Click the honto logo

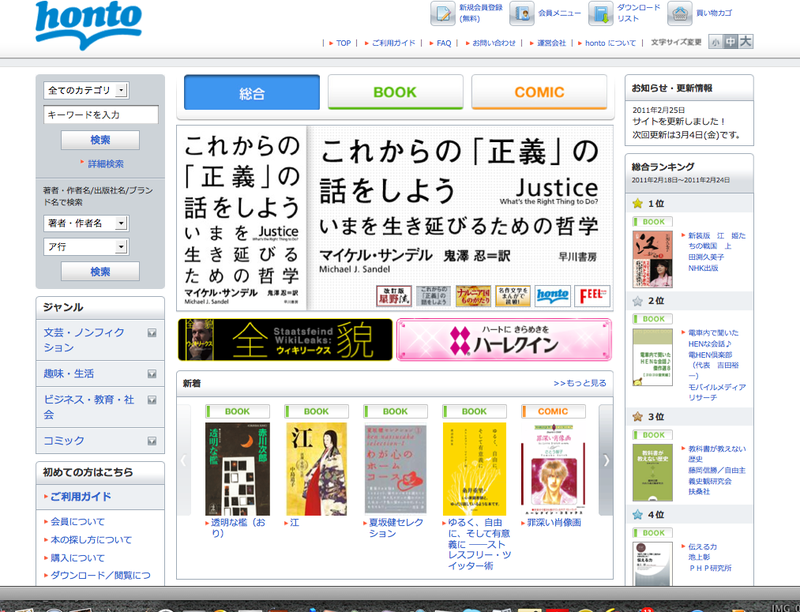coord(88,24)
